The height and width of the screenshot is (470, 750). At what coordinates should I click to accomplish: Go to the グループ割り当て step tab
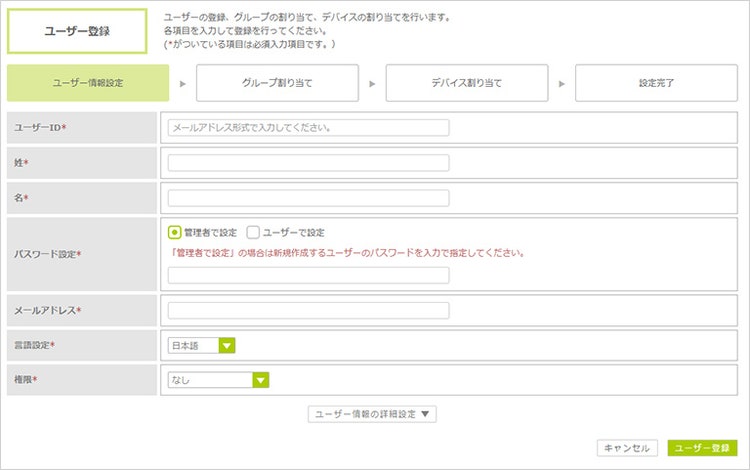click(277, 83)
